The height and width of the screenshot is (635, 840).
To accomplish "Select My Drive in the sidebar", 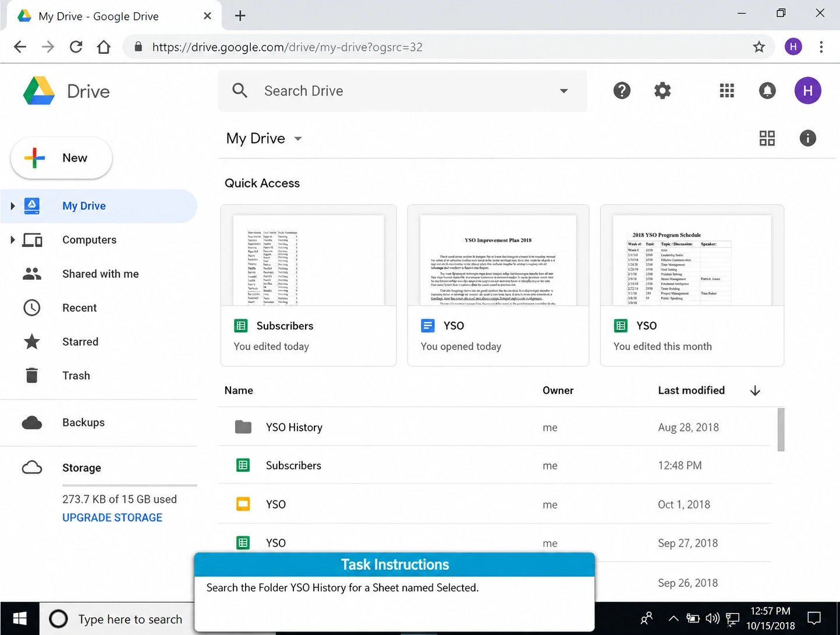I will coord(99,206).
